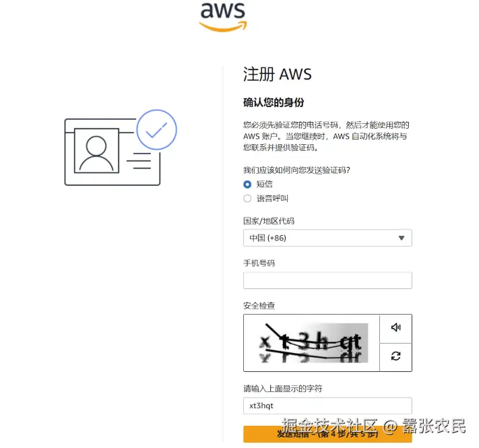Choose the 语音呼叫 label text
479x448 pixels.
[x=272, y=199]
